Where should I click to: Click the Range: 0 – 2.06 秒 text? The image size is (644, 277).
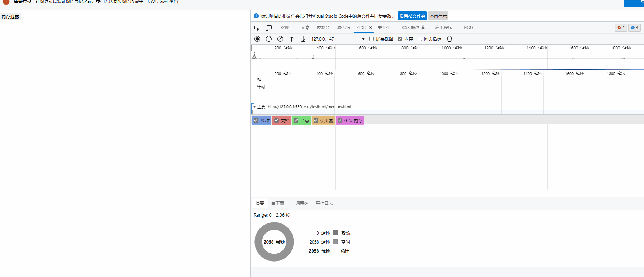tap(272, 215)
